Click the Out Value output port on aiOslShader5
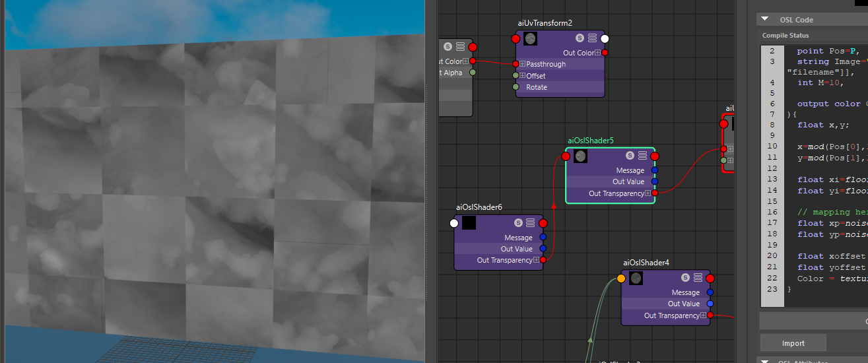 click(654, 181)
